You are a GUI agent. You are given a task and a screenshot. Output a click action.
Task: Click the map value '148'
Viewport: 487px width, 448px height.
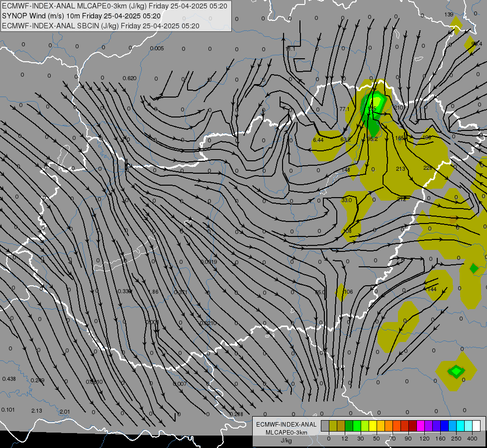[x=346, y=170]
